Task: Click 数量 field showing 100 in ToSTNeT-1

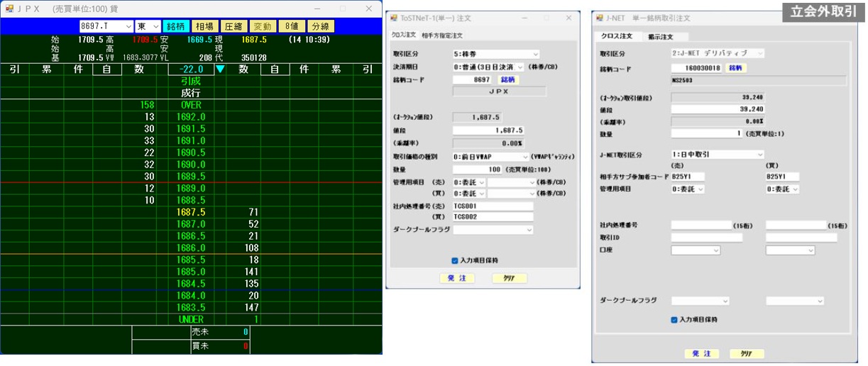Action: coord(477,170)
